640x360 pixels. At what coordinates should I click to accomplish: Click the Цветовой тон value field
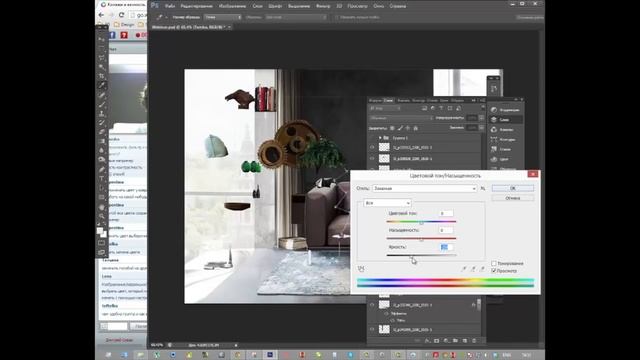point(445,213)
